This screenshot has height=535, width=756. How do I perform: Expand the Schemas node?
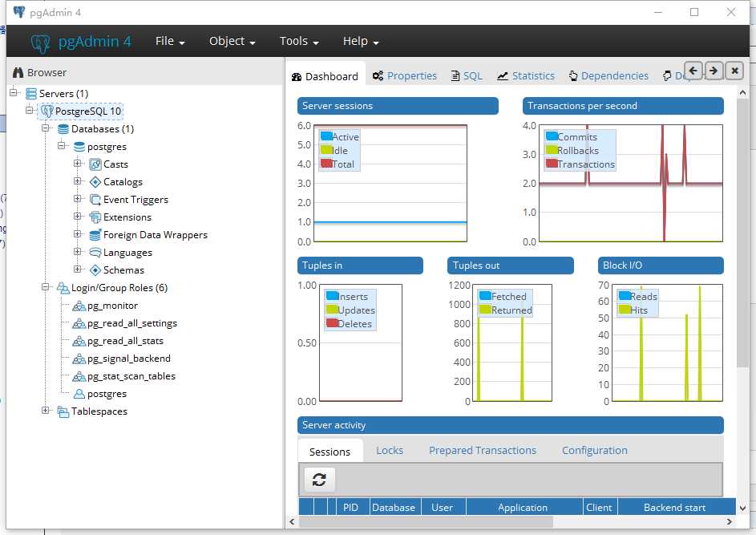[77, 269]
